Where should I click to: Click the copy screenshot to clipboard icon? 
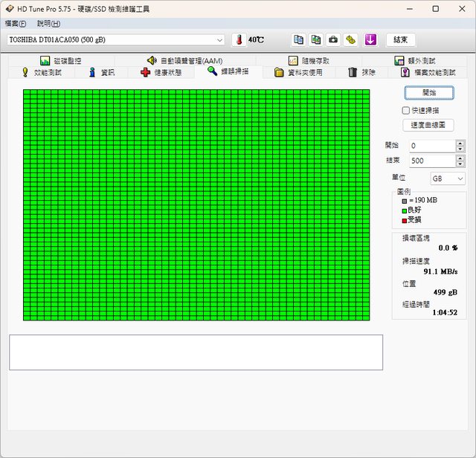(315, 39)
